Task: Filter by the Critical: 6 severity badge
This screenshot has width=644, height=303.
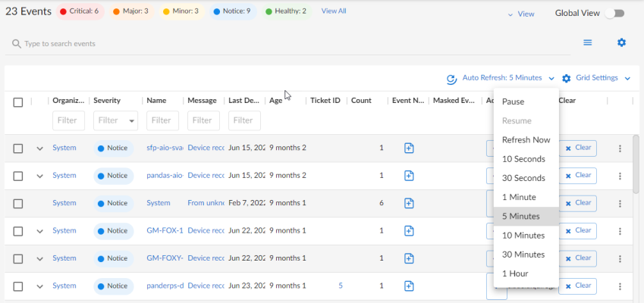Action: click(x=79, y=11)
